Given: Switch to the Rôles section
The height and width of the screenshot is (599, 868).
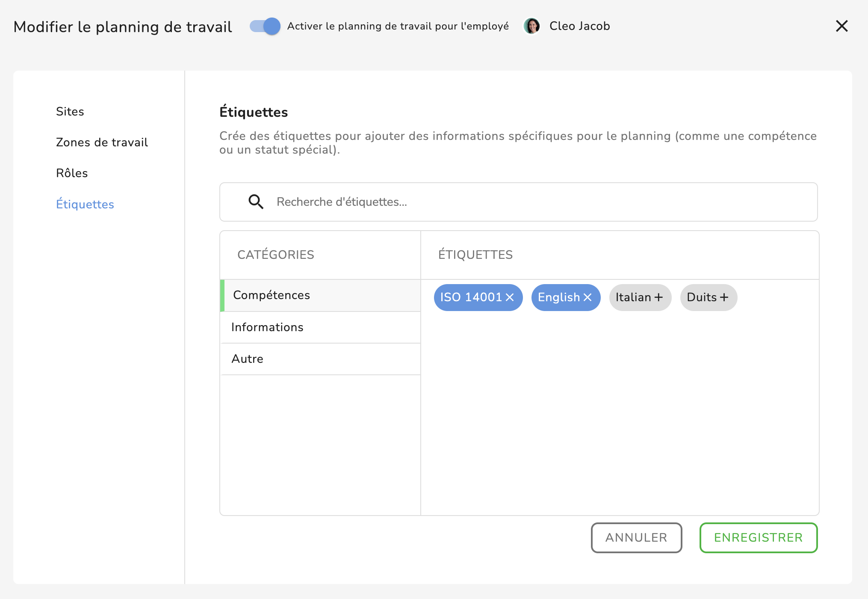Looking at the screenshot, I should pyautogui.click(x=72, y=173).
